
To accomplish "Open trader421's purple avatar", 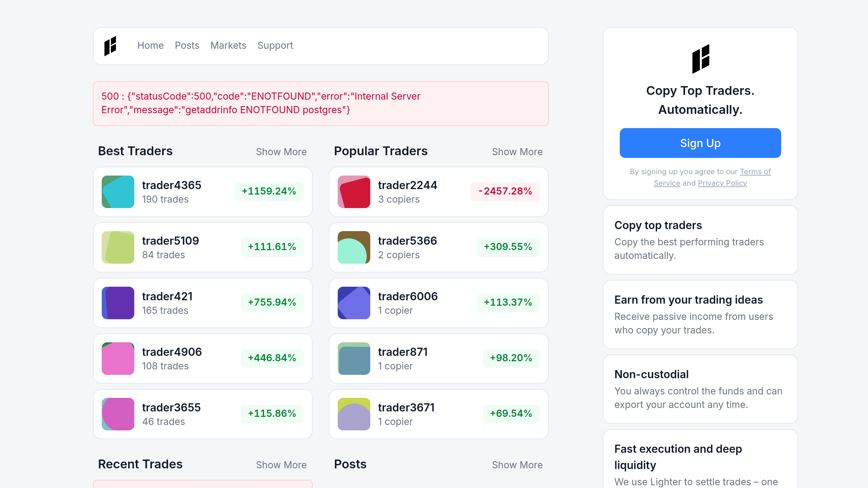I will (x=118, y=303).
